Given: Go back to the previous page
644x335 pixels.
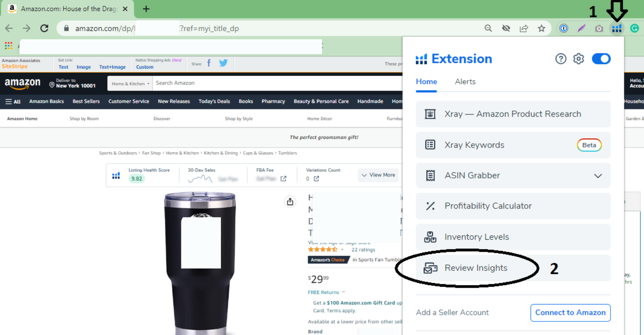Looking at the screenshot, I should (9, 28).
